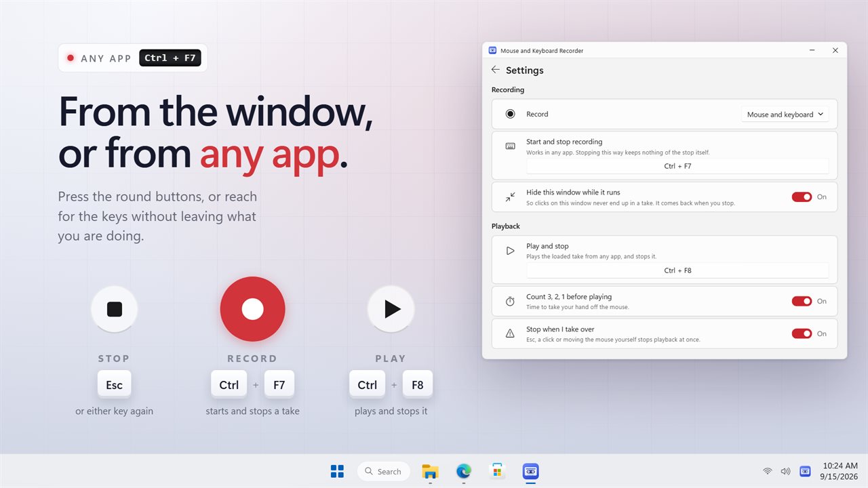Click the text 'starts and stops a take'

252,411
